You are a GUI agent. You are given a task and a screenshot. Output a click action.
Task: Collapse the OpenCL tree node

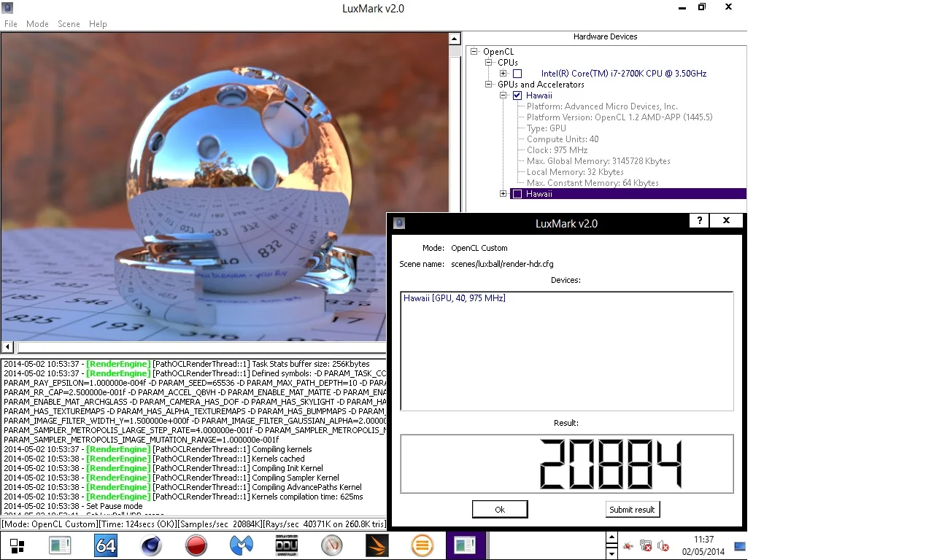474,52
